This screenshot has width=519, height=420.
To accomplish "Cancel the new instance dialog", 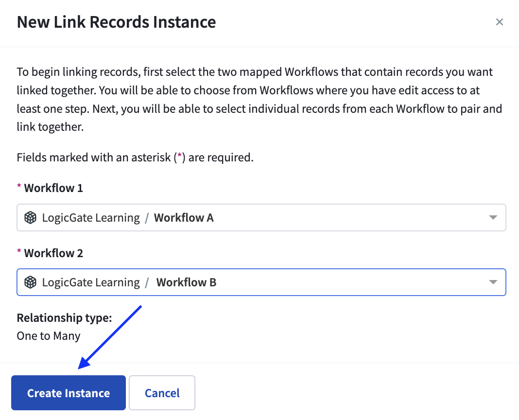I will click(x=162, y=393).
